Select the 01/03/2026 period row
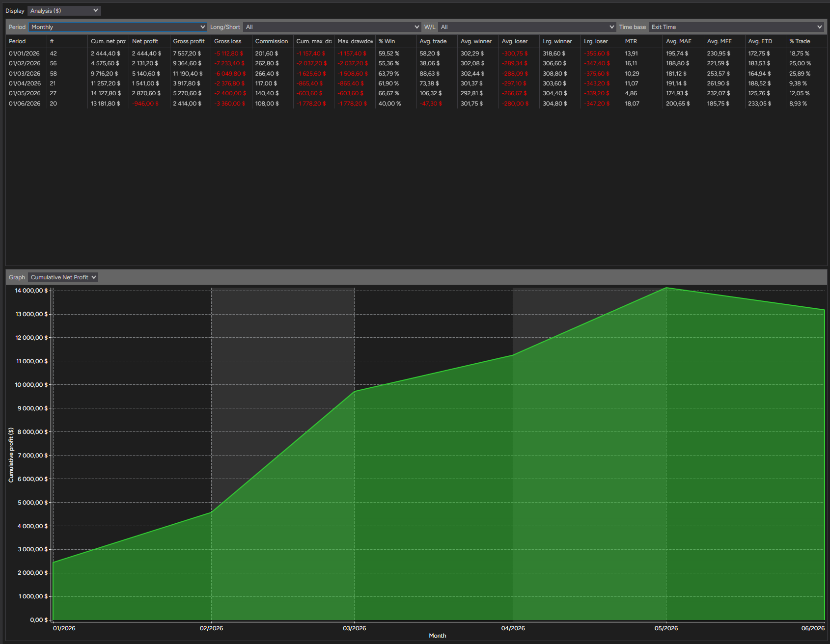830x644 pixels. click(x=416, y=74)
